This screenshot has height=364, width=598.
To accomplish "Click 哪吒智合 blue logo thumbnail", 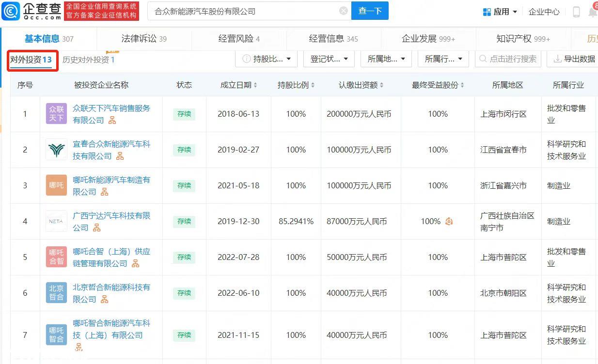I will [57, 335].
